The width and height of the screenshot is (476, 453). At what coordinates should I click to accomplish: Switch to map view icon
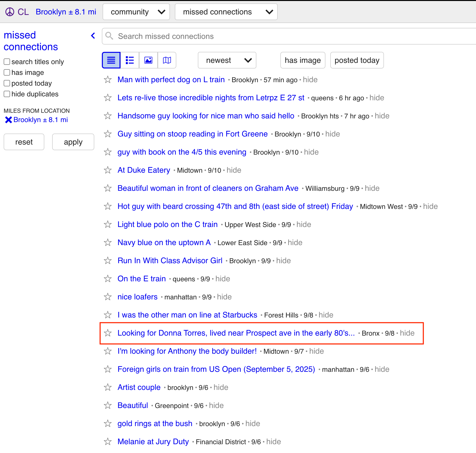click(167, 60)
